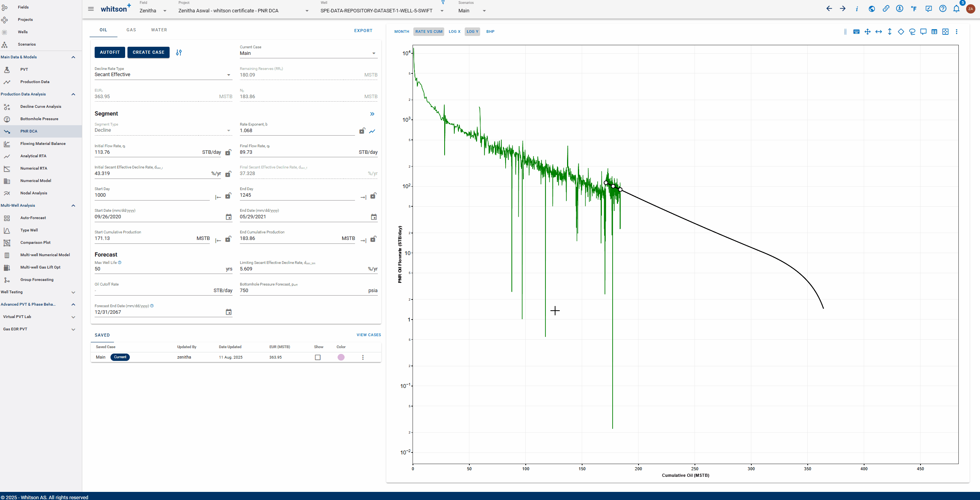This screenshot has height=500, width=980.
Task: Select the pan (four-arrow) chart tool
Action: (x=868, y=32)
